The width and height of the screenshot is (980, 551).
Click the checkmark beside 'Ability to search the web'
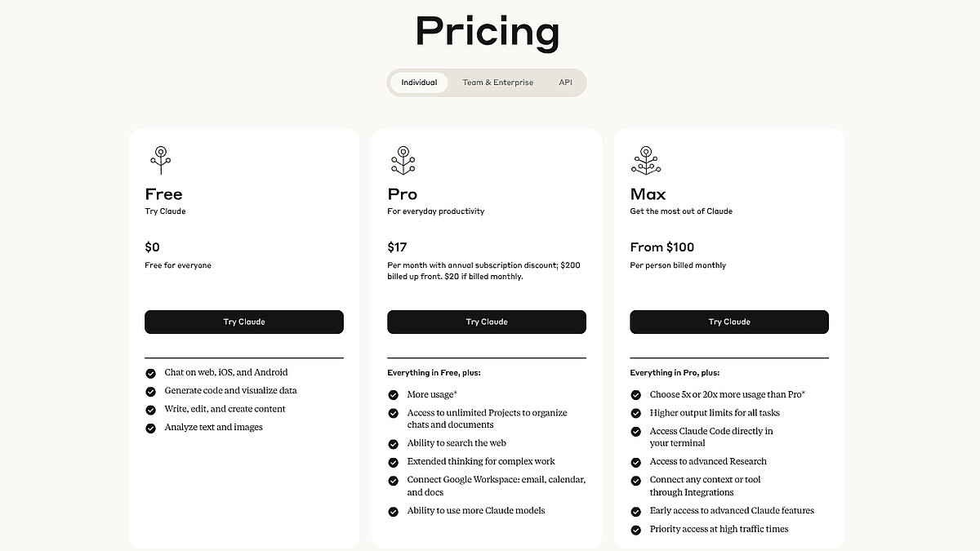393,443
